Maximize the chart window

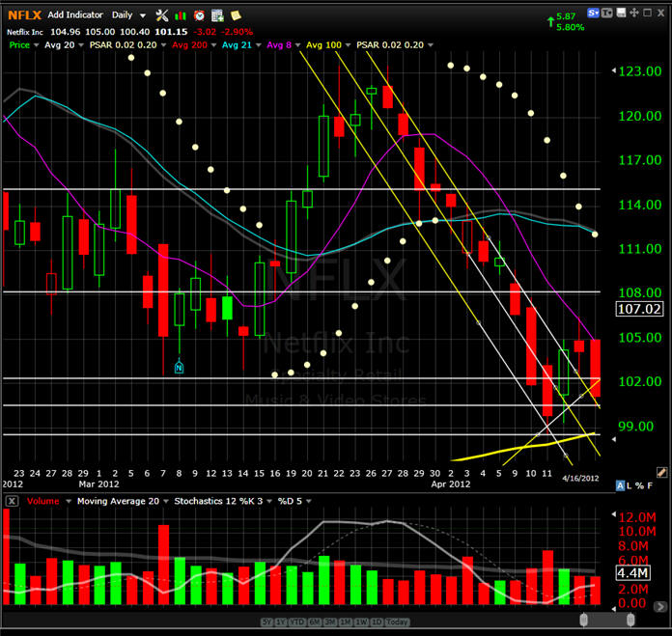click(648, 13)
